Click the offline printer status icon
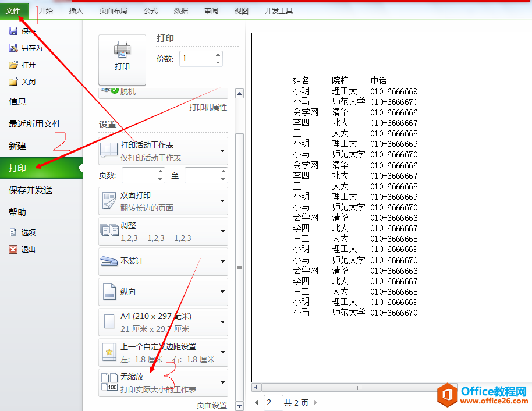The image size is (532, 411). pyautogui.click(x=108, y=90)
